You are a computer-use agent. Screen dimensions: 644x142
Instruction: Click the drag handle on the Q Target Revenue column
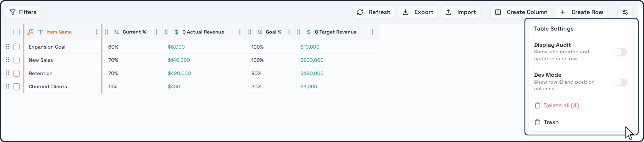click(x=299, y=32)
